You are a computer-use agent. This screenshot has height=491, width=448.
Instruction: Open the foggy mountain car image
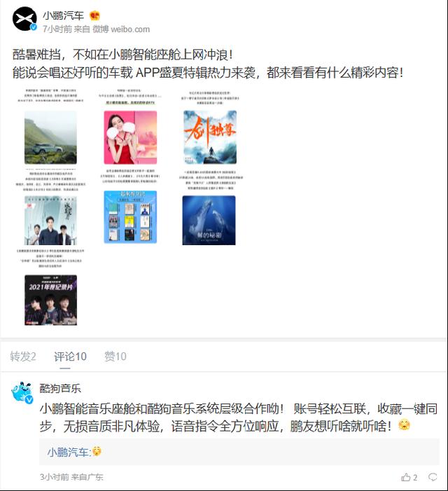(x=50, y=137)
